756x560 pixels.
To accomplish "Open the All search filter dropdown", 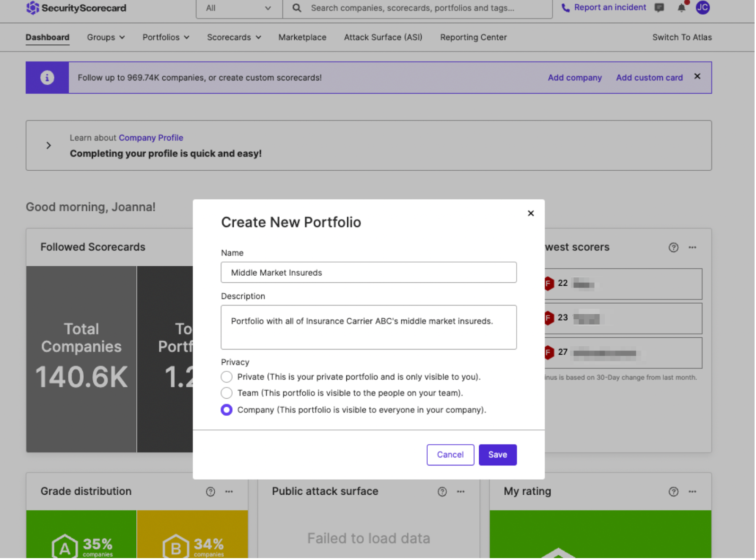I will (239, 8).
